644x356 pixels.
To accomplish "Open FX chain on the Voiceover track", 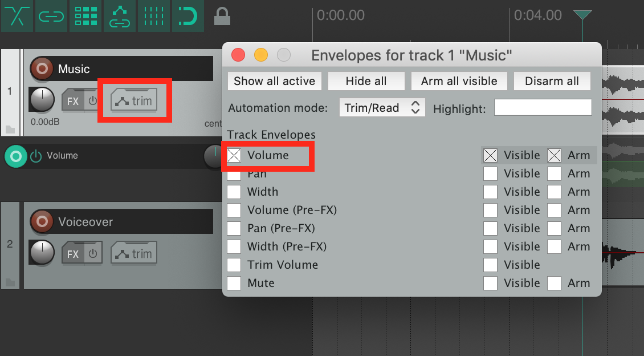I will point(71,253).
